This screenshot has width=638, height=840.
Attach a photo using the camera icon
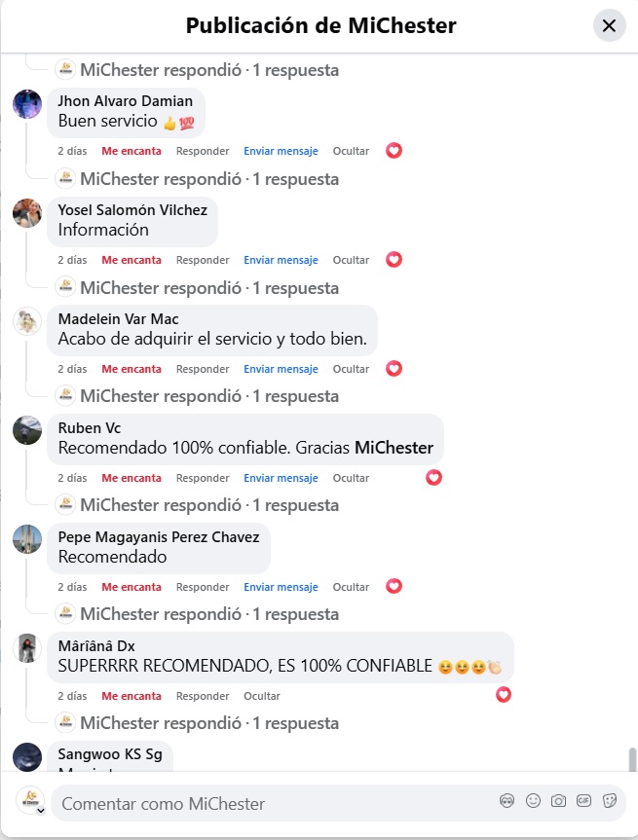(558, 801)
